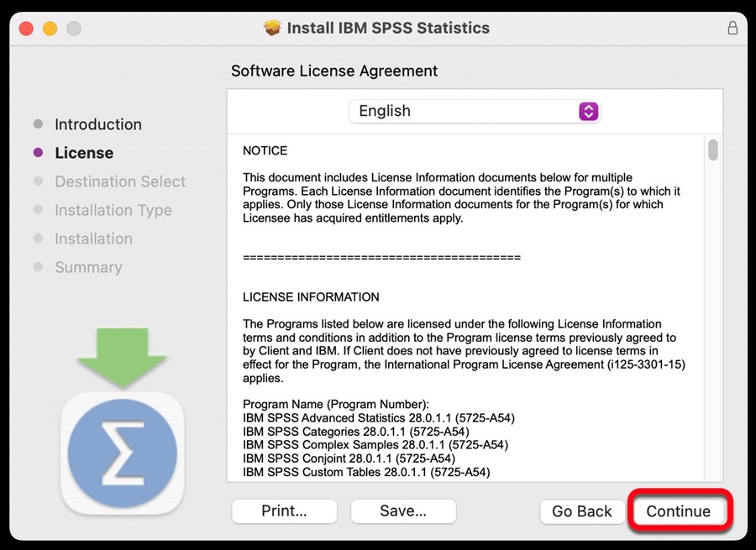
Task: Click the Summary step in sidebar
Action: point(88,267)
